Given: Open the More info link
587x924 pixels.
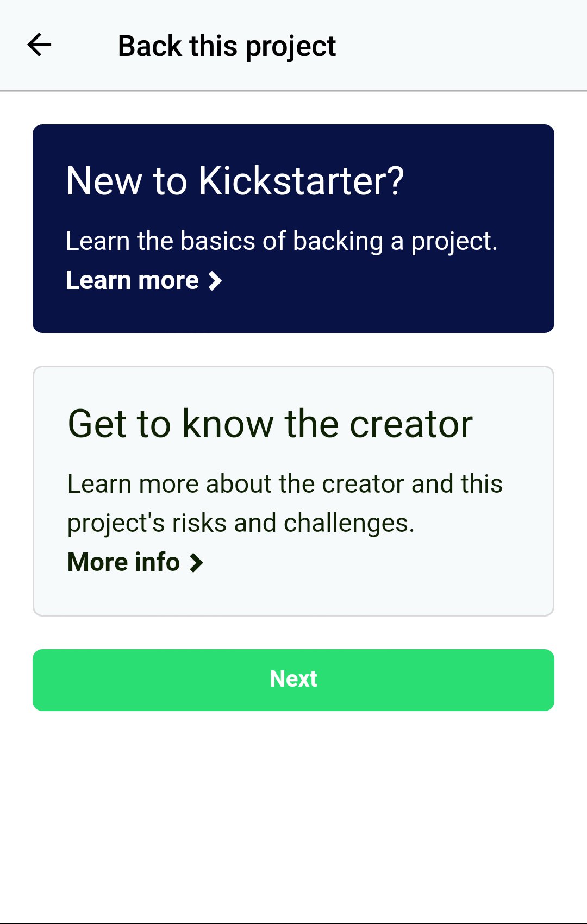Looking at the screenshot, I should (124, 562).
